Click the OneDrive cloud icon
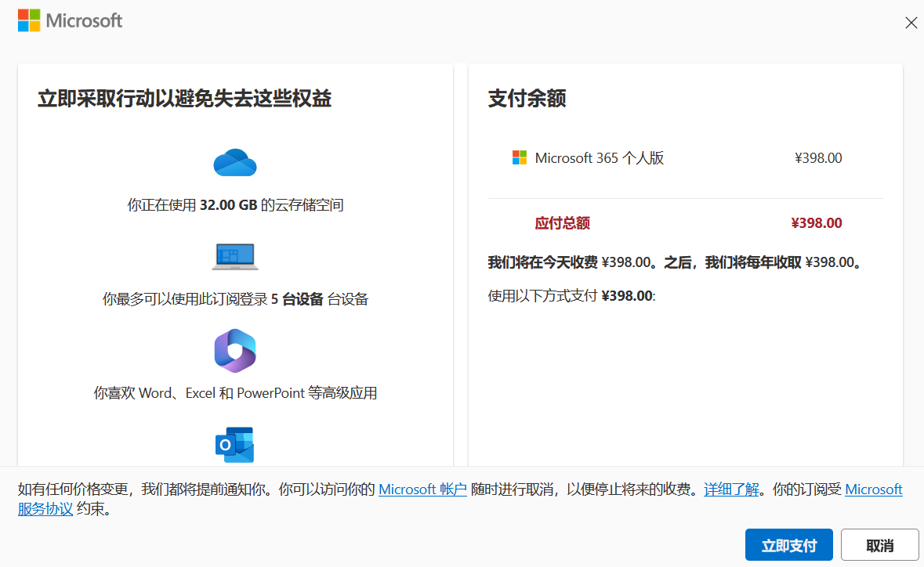 (x=235, y=163)
